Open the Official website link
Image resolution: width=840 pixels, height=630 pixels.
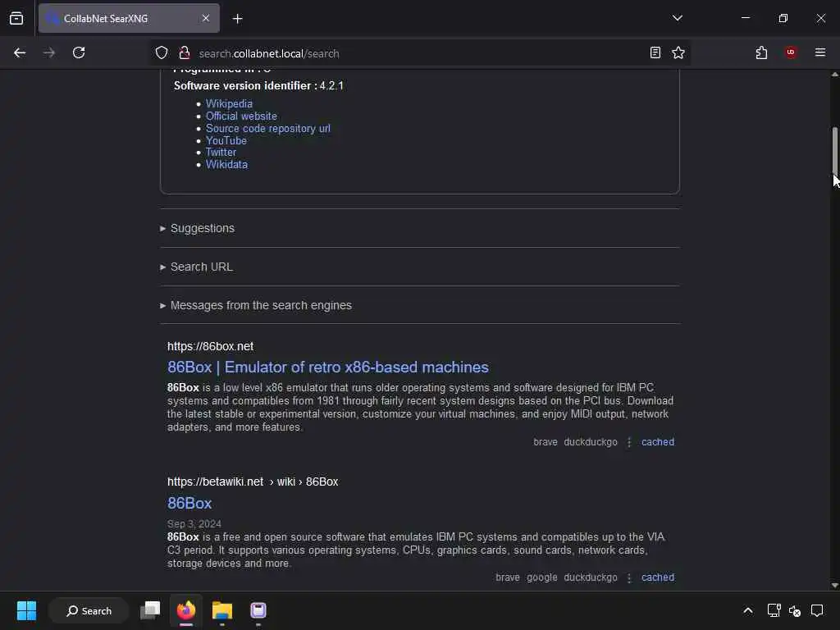pos(241,116)
